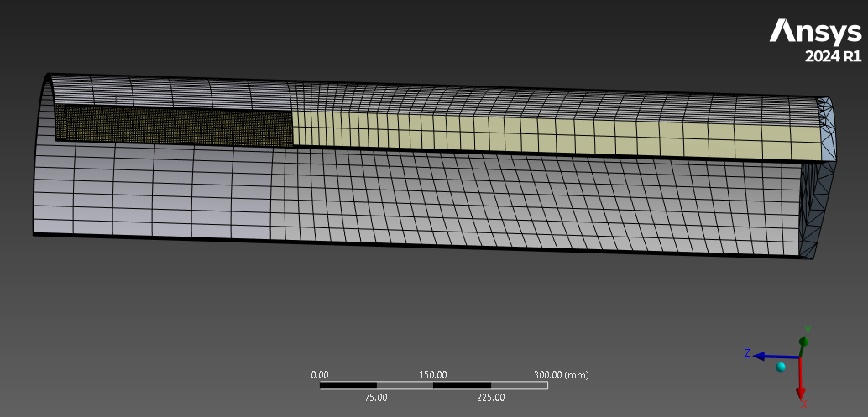
Task: Click the Ansys logo
Action: [x=815, y=32]
